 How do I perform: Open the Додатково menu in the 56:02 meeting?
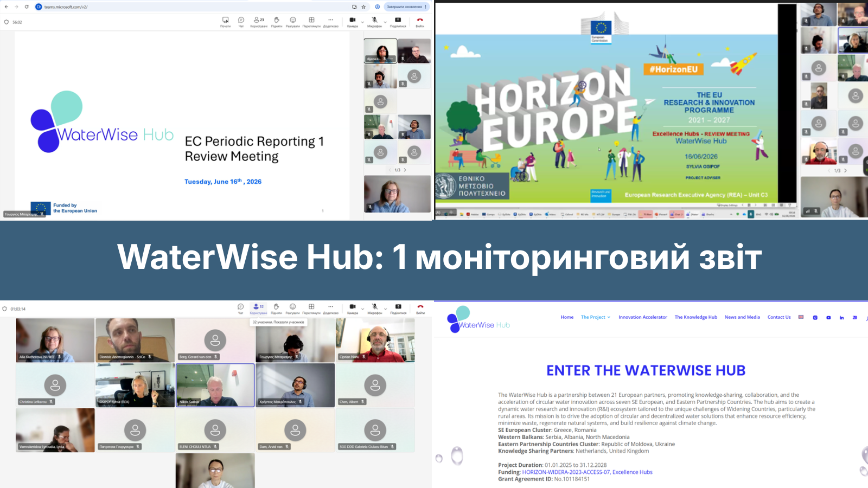click(331, 22)
